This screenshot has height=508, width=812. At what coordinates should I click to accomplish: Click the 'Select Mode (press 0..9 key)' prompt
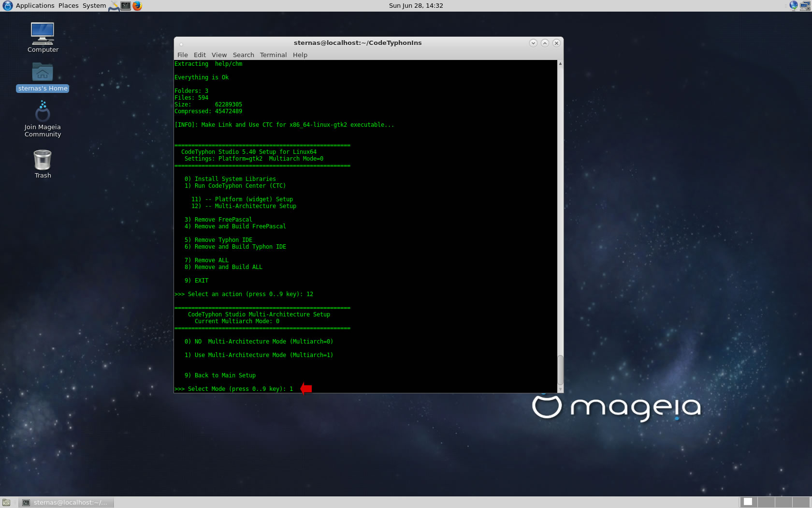tap(233, 389)
